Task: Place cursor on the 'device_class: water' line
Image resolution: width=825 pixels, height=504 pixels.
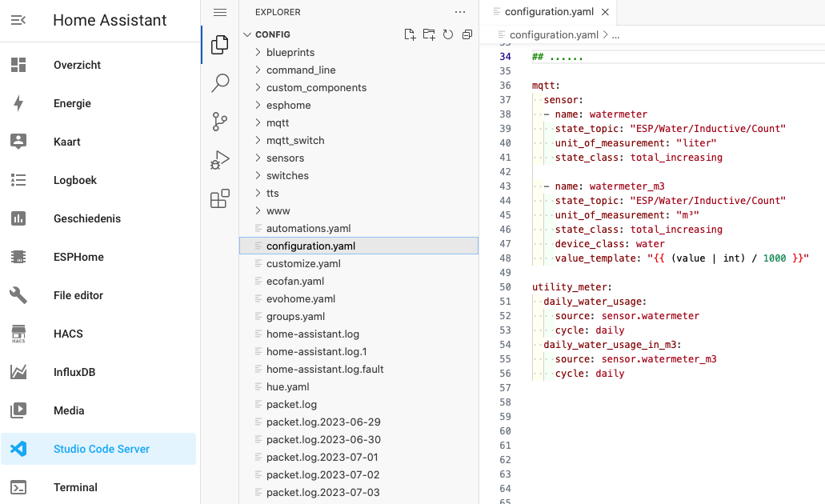Action: (610, 243)
